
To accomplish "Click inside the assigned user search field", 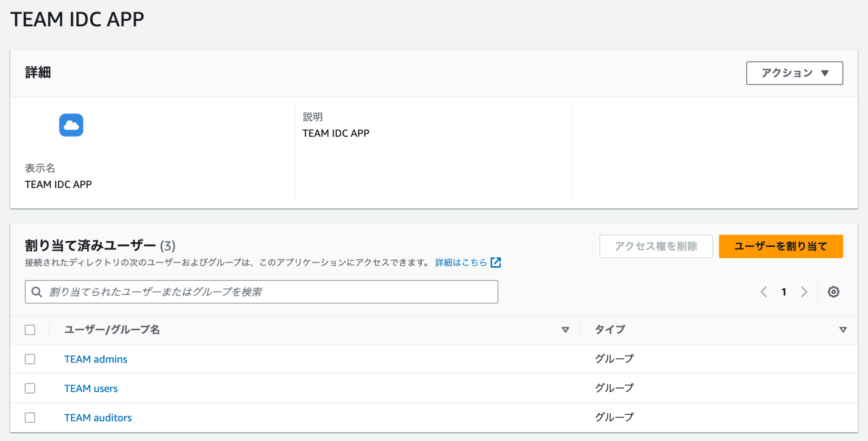I will click(254, 292).
